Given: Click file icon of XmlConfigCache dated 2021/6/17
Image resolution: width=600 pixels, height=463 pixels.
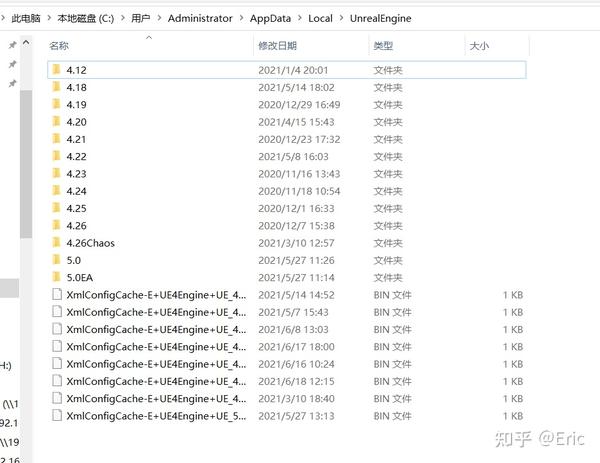Looking at the screenshot, I should click(57, 346).
